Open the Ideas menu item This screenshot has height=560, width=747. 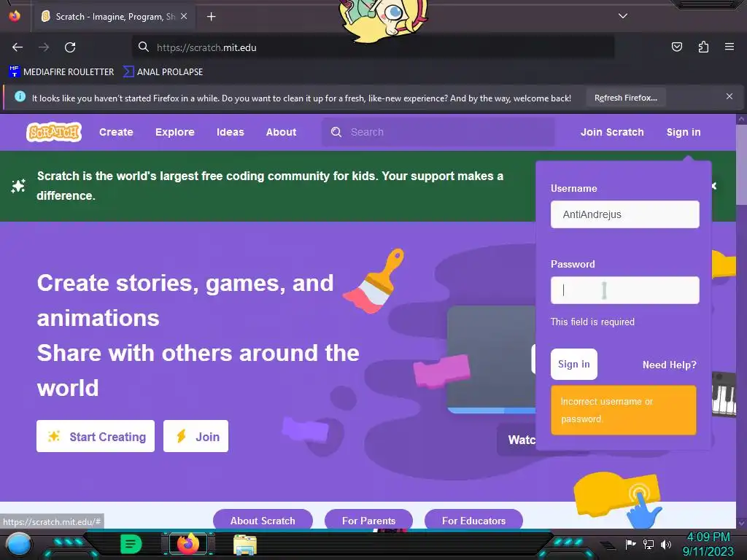(x=230, y=132)
